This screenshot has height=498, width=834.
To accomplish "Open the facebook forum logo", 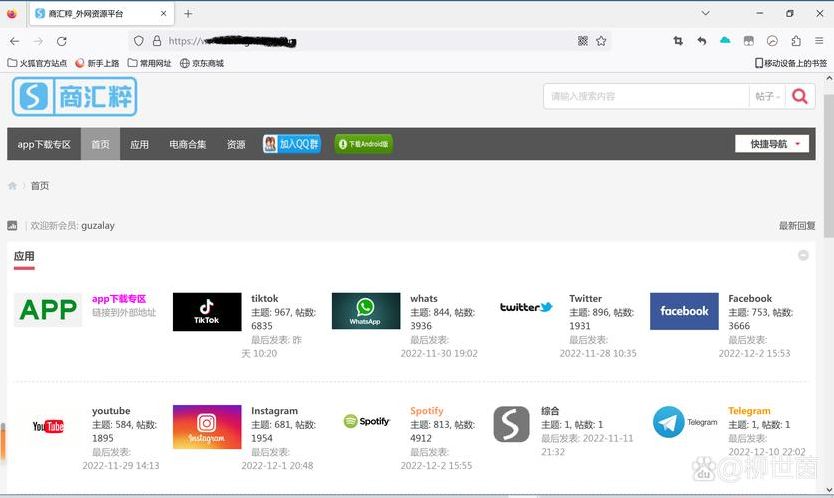I will click(684, 311).
